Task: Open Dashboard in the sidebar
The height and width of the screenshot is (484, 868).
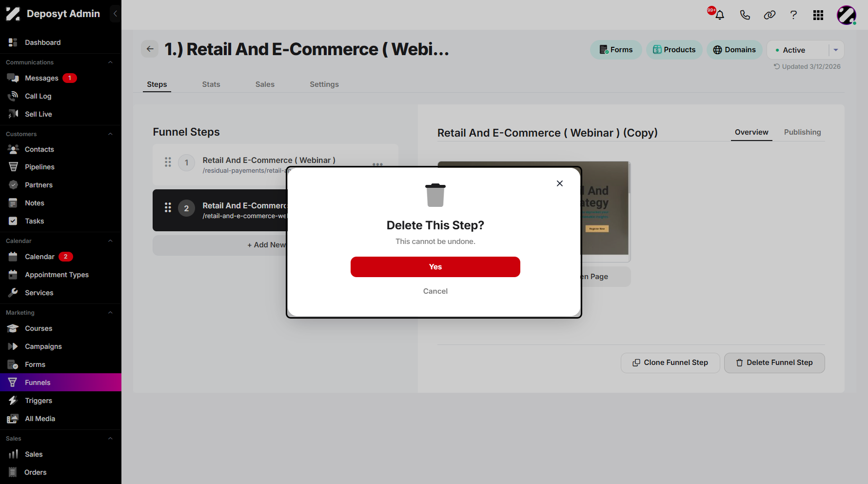Action: point(60,42)
